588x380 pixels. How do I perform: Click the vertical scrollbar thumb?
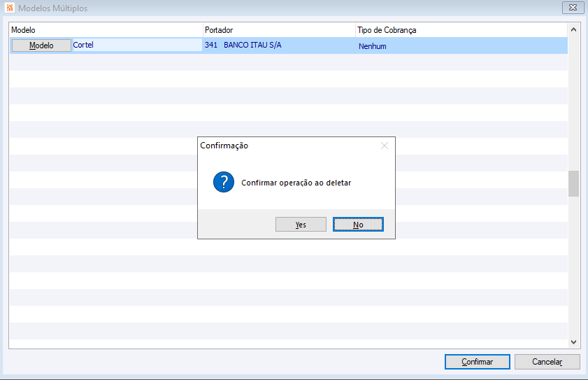click(573, 183)
